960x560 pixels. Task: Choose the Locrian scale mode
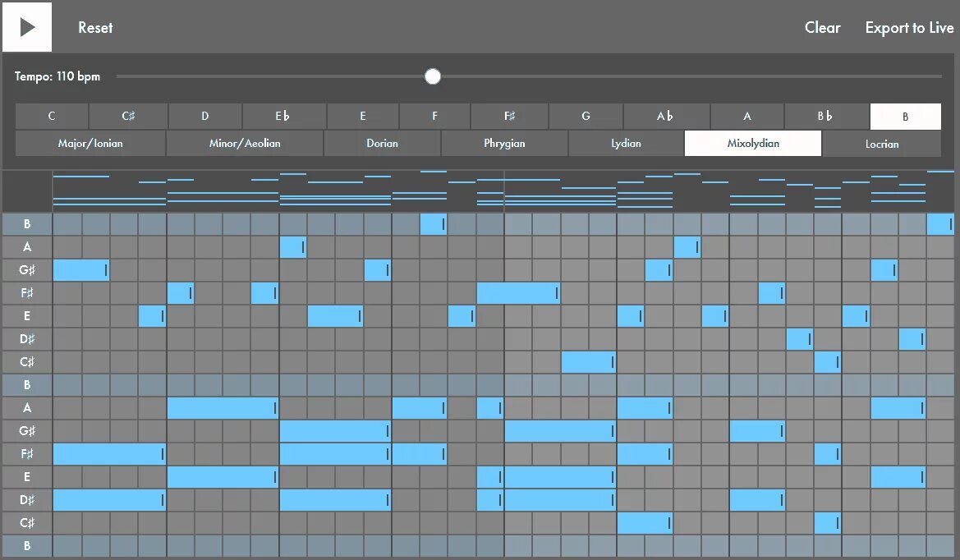point(882,143)
